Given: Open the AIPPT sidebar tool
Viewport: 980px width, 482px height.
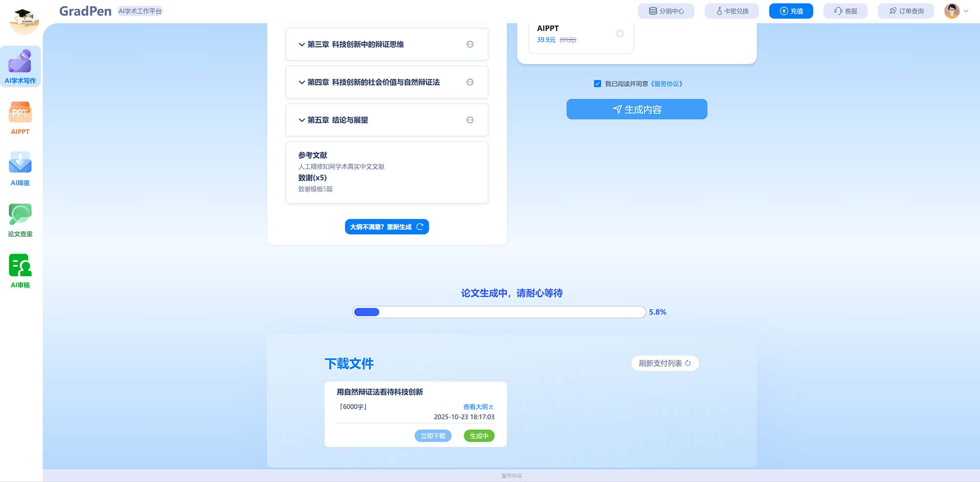Looking at the screenshot, I should [x=20, y=118].
